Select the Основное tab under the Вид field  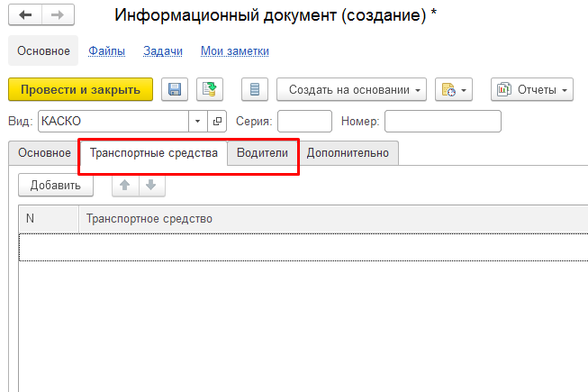pyautogui.click(x=44, y=153)
